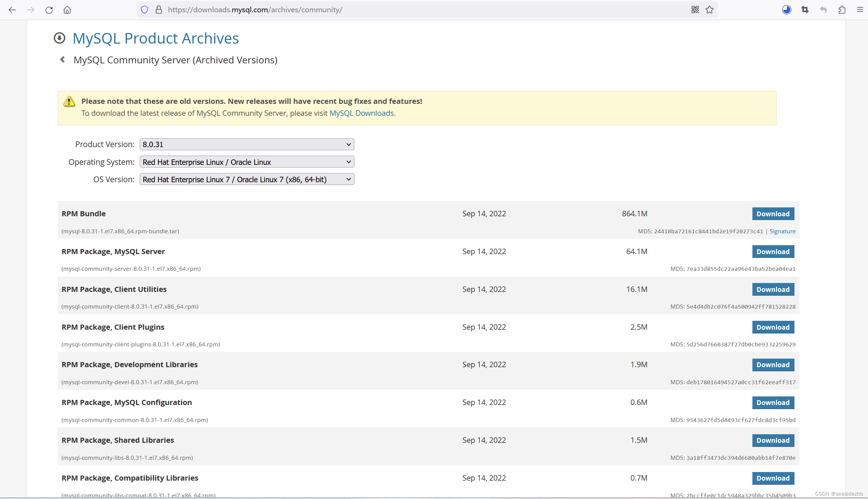Download the RPM Bundle package
Viewport: 868px width, 499px height.
click(773, 214)
